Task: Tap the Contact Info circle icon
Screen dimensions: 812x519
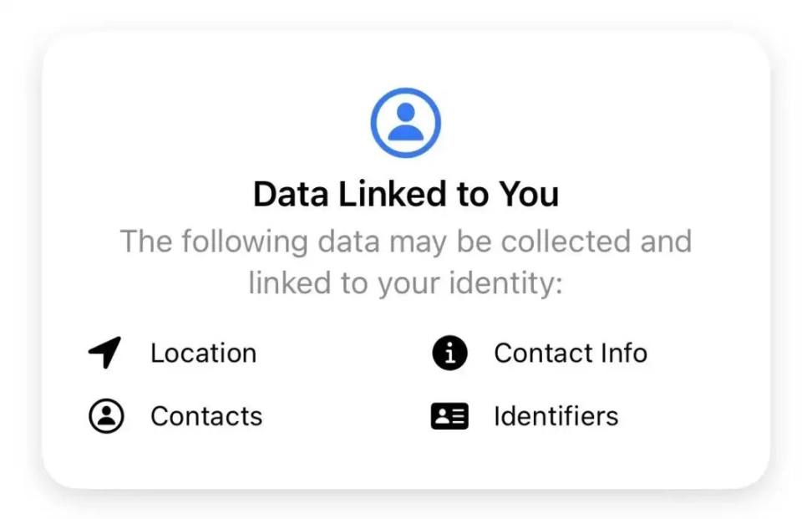Action: [x=449, y=353]
